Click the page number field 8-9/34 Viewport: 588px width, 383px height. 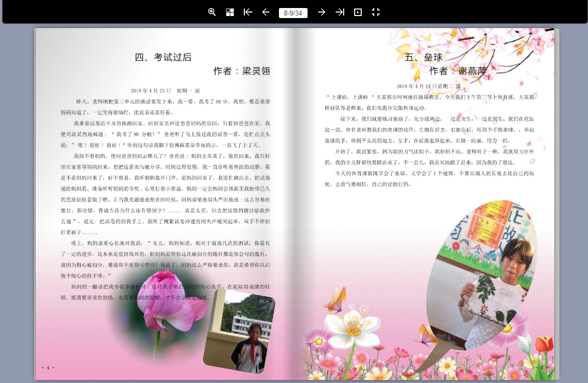click(x=293, y=13)
